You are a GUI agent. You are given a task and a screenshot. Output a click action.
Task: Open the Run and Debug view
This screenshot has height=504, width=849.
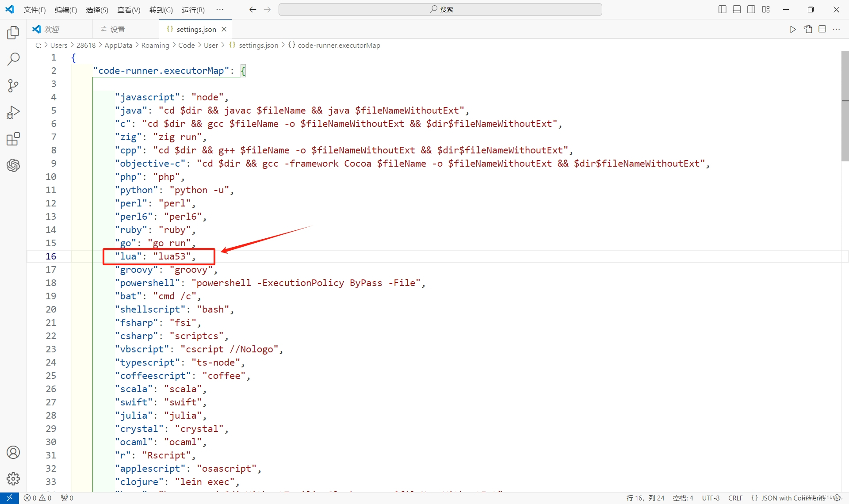(13, 112)
